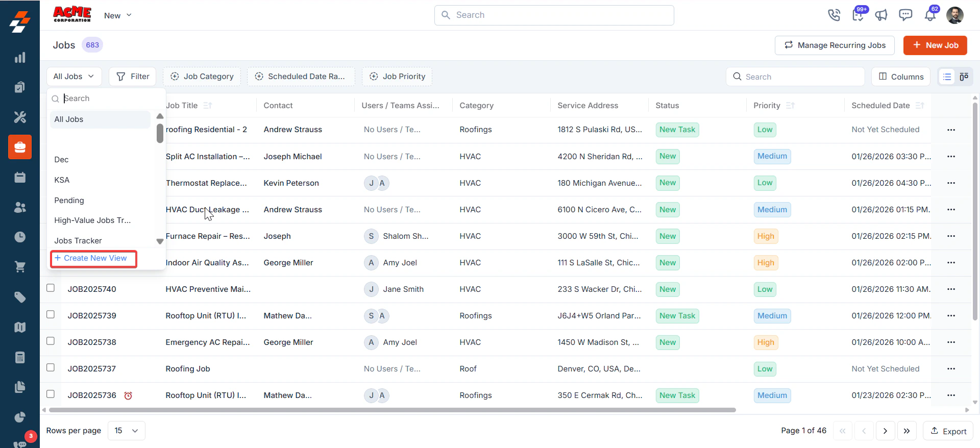The width and height of the screenshot is (980, 448).
Task: Open the map sidebar icon
Action: pyautogui.click(x=20, y=327)
